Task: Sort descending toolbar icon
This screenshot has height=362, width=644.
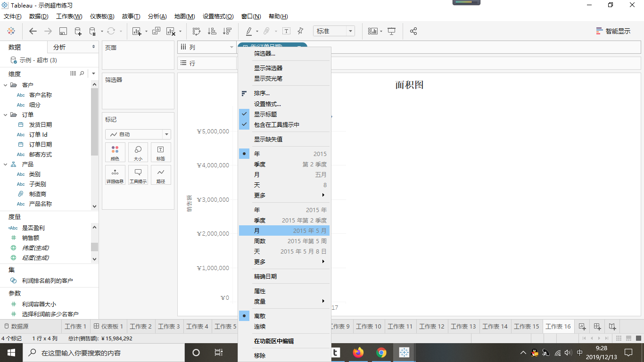Action: (227, 31)
